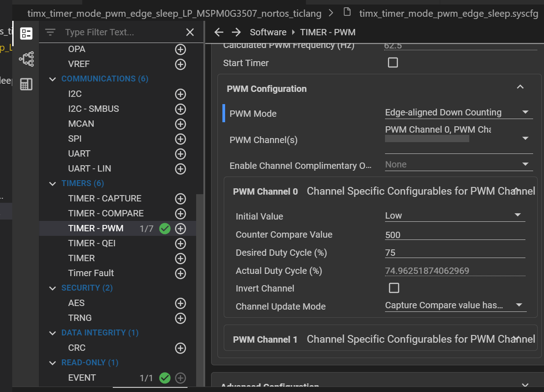
Task: Open the PWM Mode dropdown
Action: pos(525,113)
